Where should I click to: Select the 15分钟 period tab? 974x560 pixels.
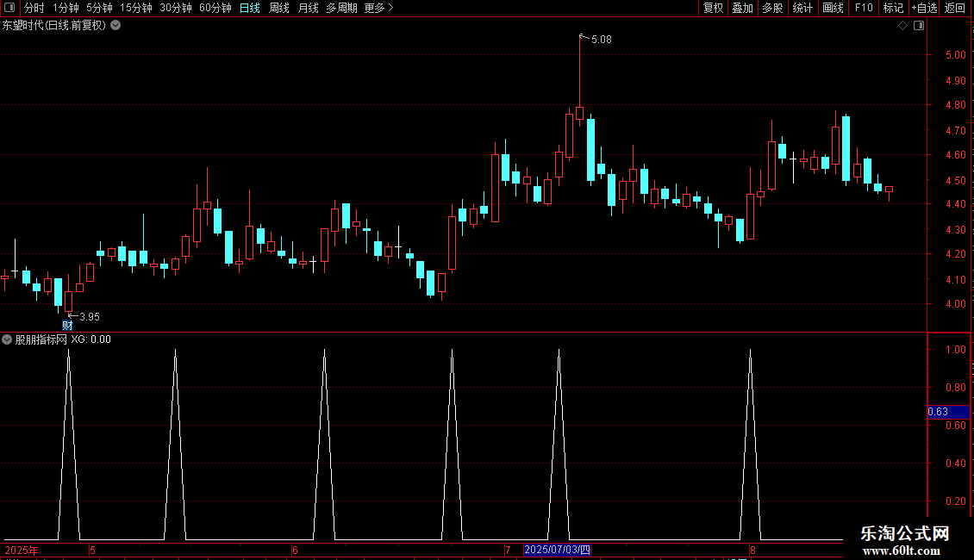pyautogui.click(x=135, y=8)
